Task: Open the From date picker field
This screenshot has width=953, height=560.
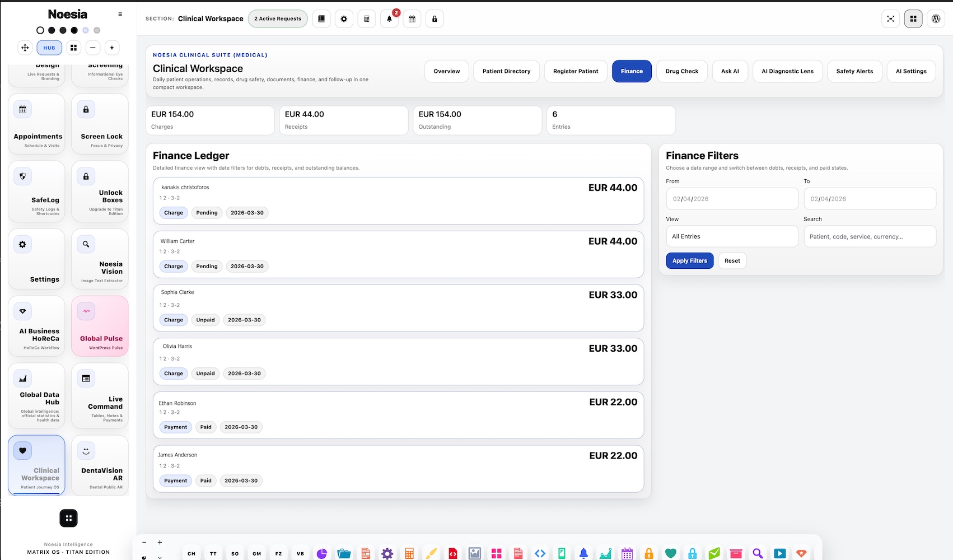Action: coord(732,199)
